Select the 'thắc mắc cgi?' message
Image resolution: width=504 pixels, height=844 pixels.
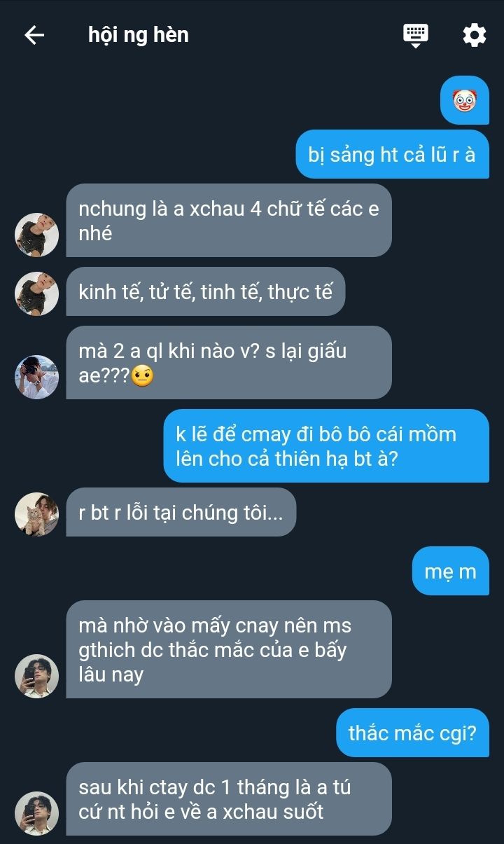point(413,733)
